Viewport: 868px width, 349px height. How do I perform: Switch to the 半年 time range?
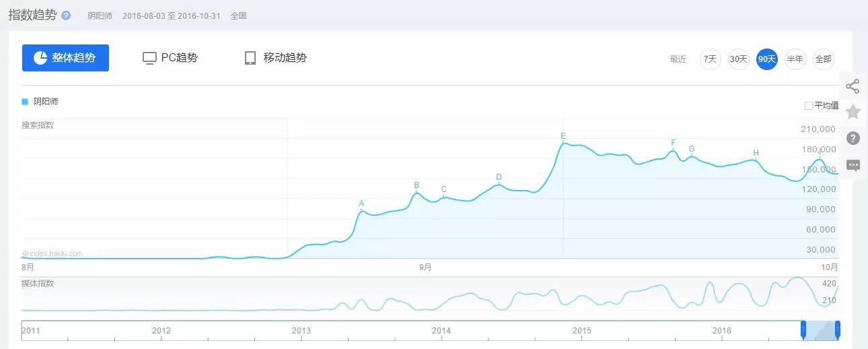point(795,59)
